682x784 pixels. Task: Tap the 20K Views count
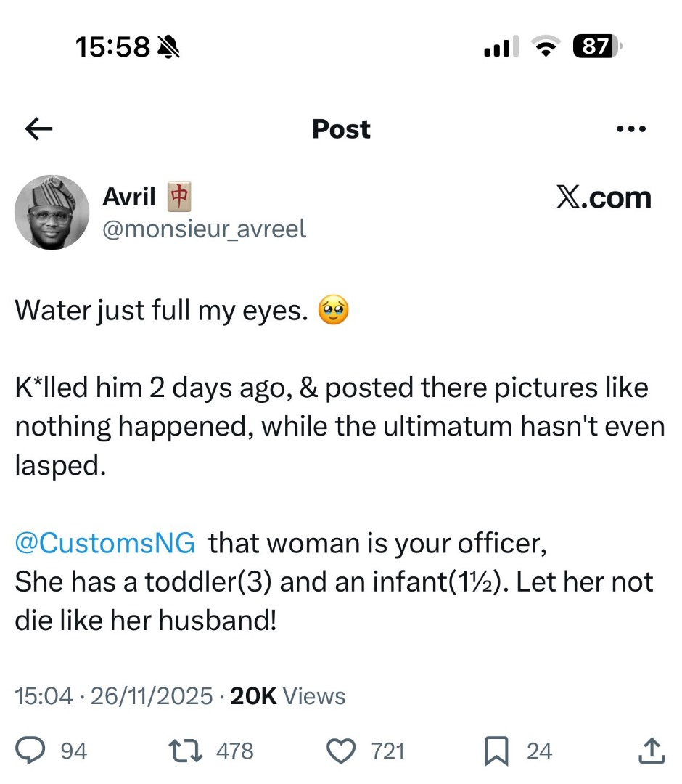(x=287, y=696)
